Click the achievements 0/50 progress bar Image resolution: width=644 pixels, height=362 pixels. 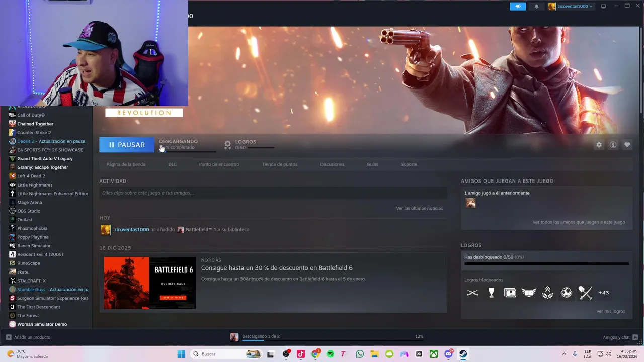[546, 263]
